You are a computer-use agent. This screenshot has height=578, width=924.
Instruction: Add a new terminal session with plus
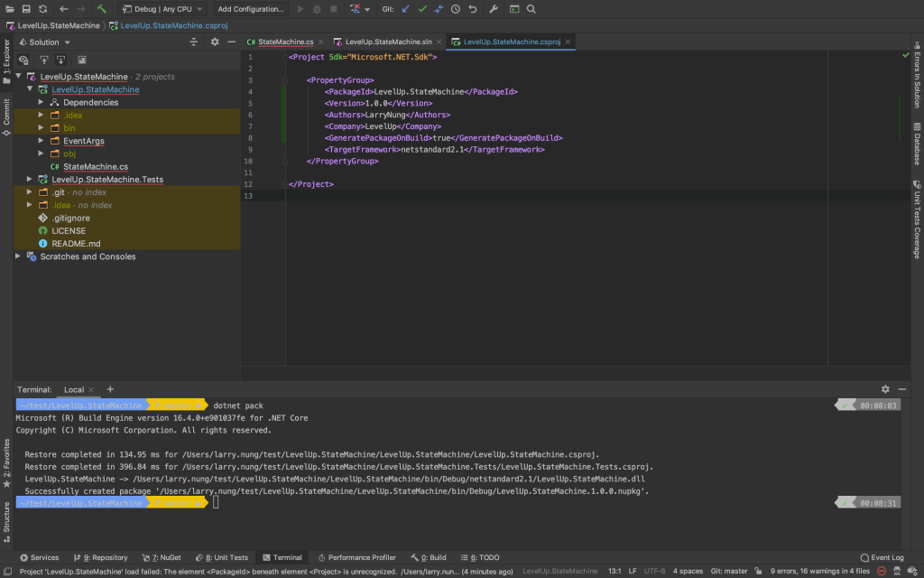[x=110, y=389]
